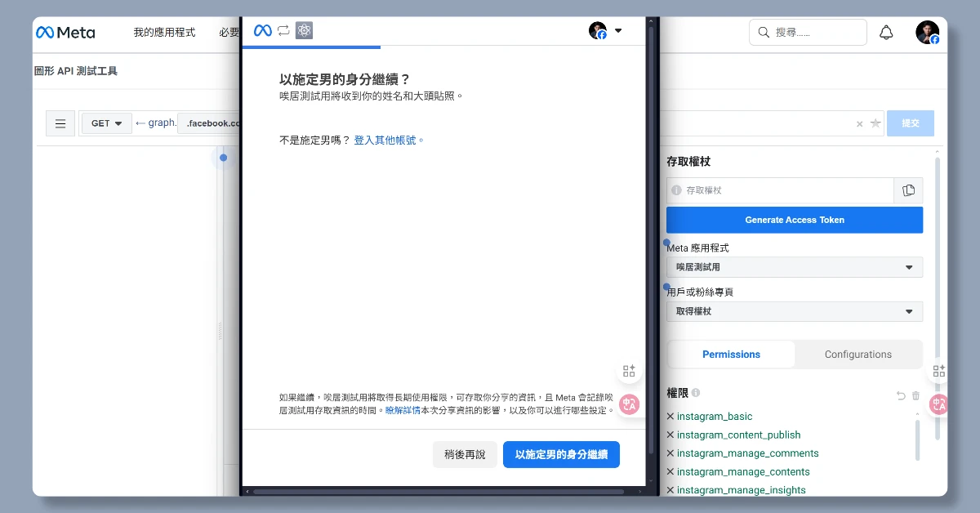
Task: Click the Meta logo in the page header
Action: (65, 33)
